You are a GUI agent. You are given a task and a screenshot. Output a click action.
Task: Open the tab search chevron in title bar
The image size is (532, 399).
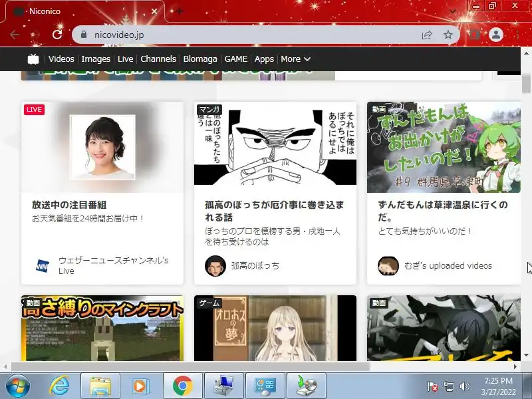pyautogui.click(x=453, y=11)
